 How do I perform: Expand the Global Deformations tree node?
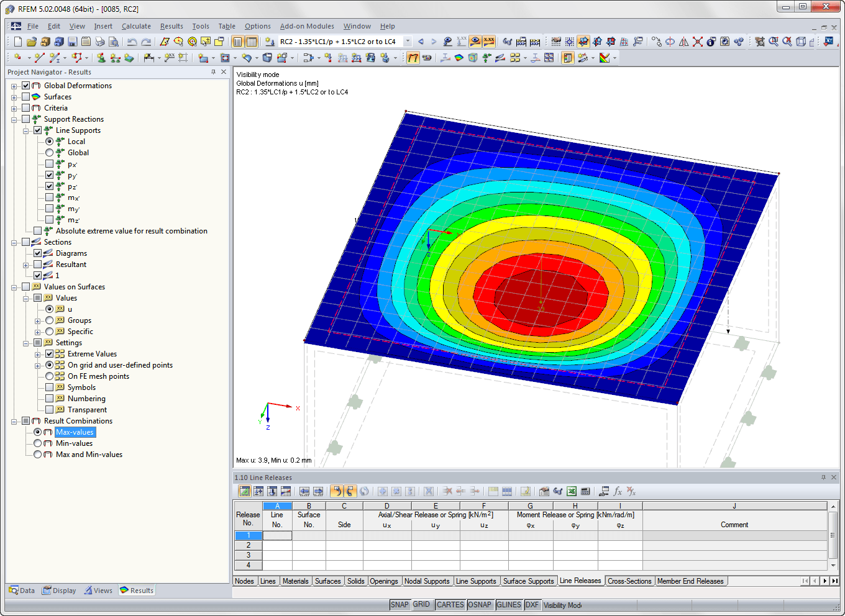14,86
